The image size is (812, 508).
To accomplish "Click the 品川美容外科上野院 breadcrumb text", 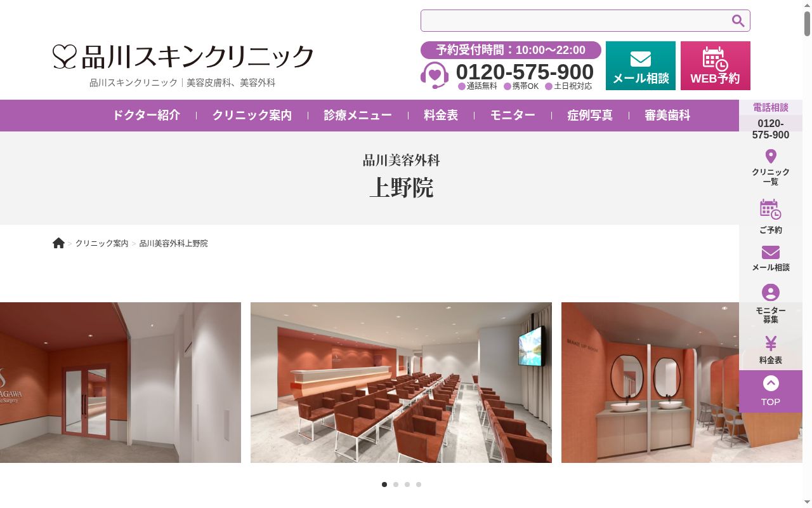I will (173, 244).
